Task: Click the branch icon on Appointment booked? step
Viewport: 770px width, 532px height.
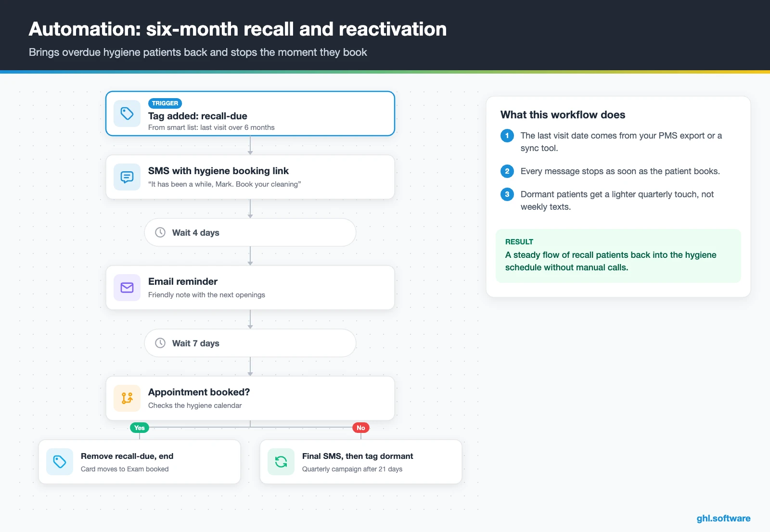Action: 127,398
